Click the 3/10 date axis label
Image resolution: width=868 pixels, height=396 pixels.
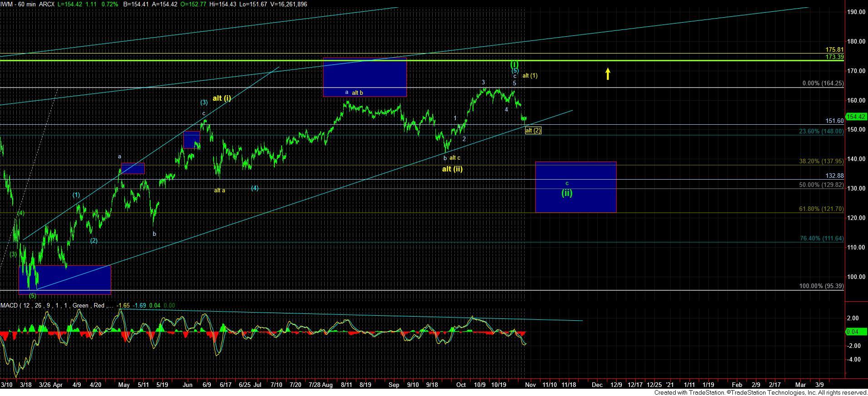[7, 385]
